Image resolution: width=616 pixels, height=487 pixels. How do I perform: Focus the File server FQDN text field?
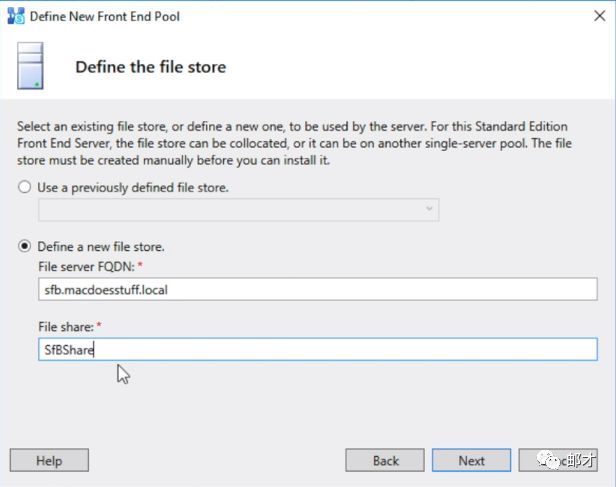point(317,291)
